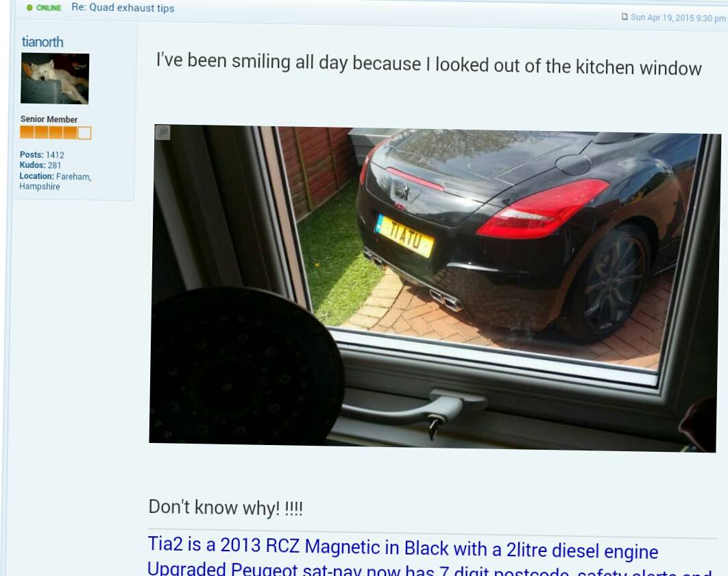728x576 pixels.
Task: Open the 'Re: Quad exhaust tips' post title
Action: (123, 8)
